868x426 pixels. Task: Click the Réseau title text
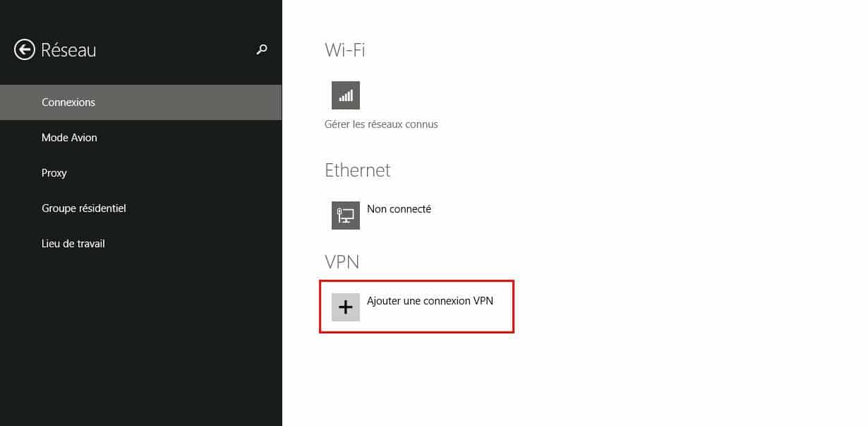click(68, 50)
